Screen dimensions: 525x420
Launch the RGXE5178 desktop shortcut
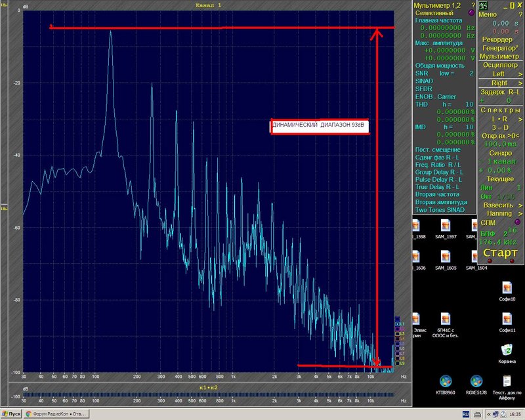tap(476, 385)
